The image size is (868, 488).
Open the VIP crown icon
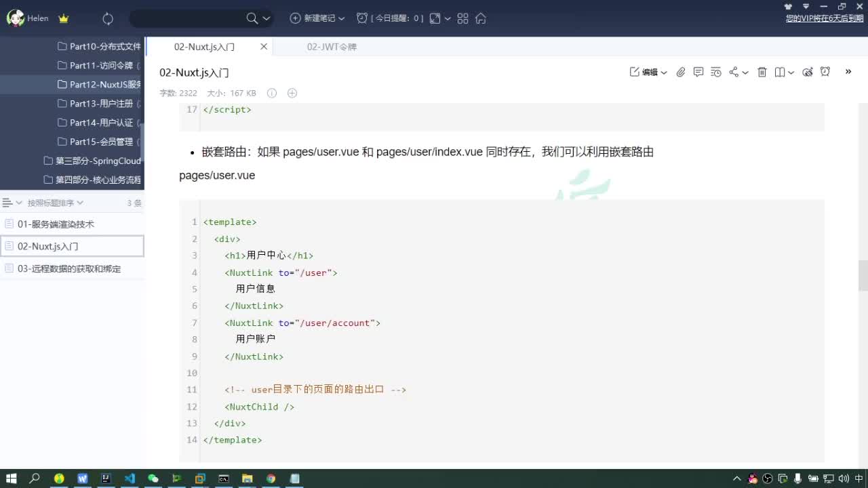pyautogui.click(x=64, y=18)
